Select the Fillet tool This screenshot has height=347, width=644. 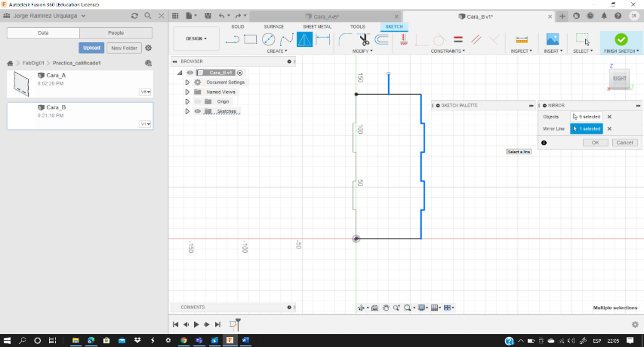346,39
